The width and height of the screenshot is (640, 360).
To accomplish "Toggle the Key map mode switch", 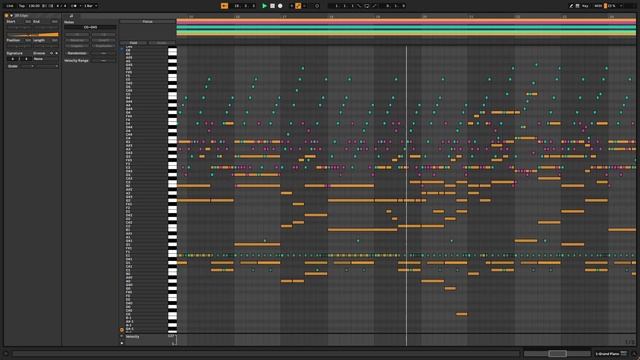I will [585, 6].
